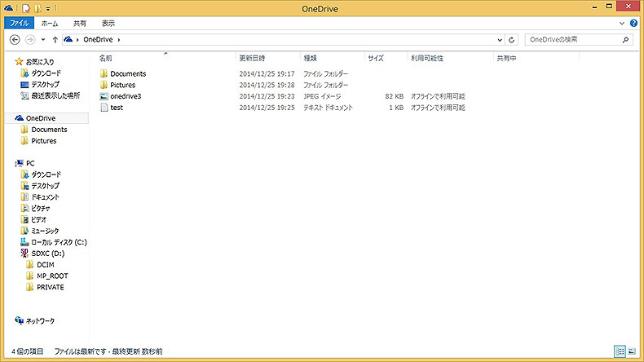Select the Pictures folder icon in file list
The height and width of the screenshot is (362, 644).
pos(104,85)
